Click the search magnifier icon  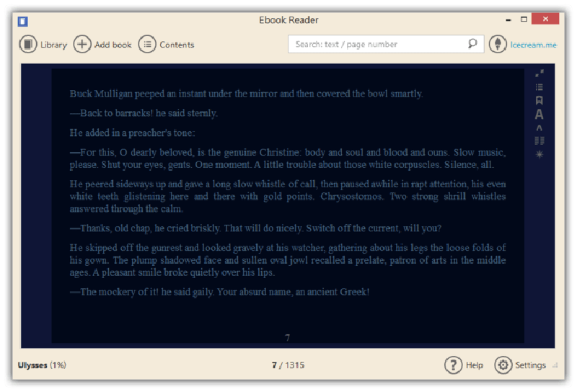pos(472,44)
